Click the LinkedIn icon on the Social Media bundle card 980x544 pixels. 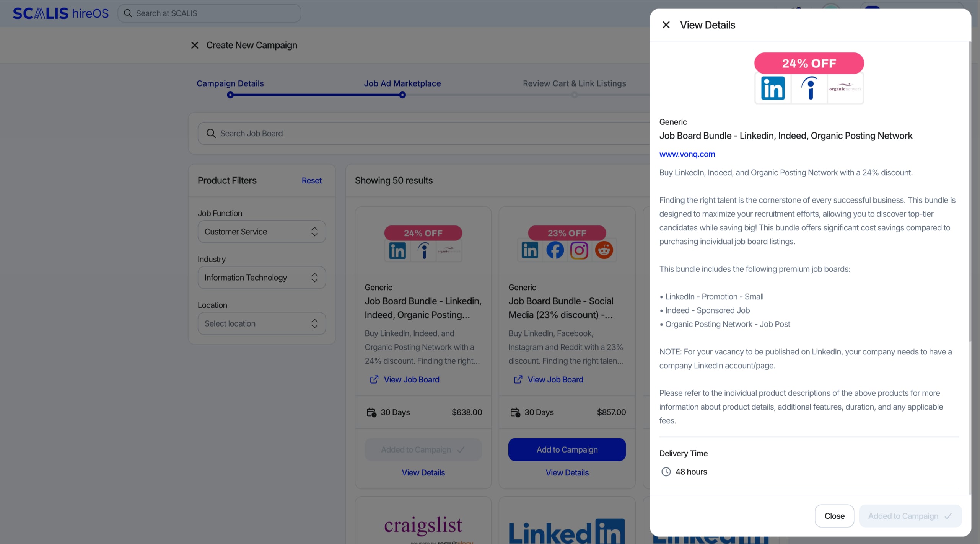click(x=530, y=250)
